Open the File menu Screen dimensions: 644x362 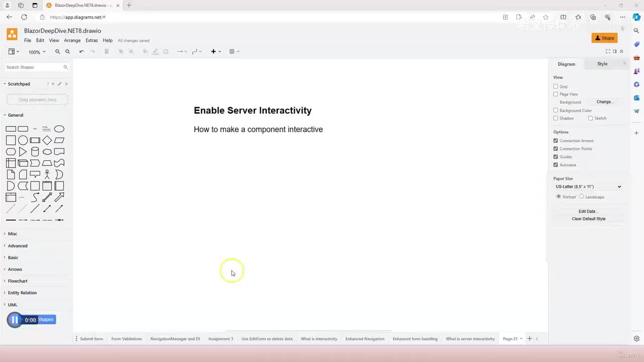point(28,41)
